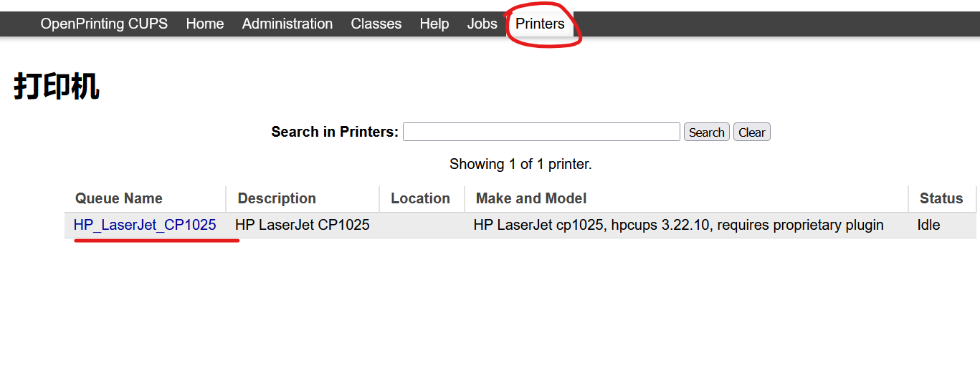This screenshot has width=980, height=368.
Task: Select the Printers tab
Action: pos(540,24)
